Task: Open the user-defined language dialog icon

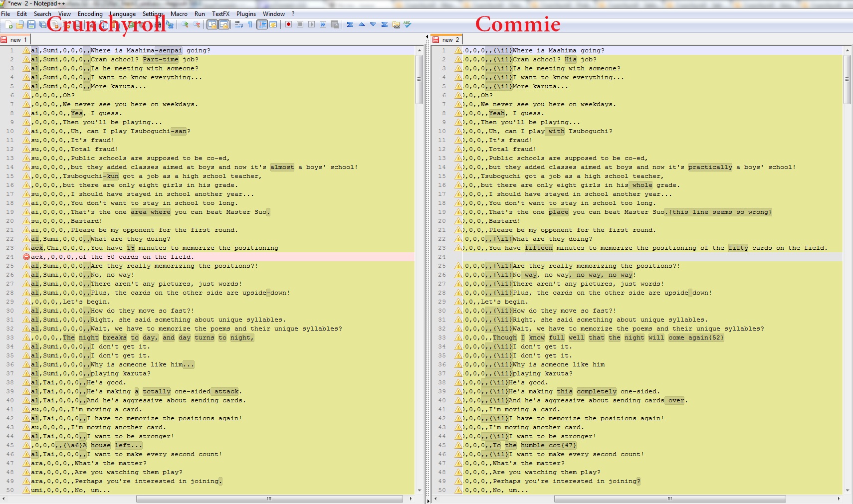Action: [273, 24]
